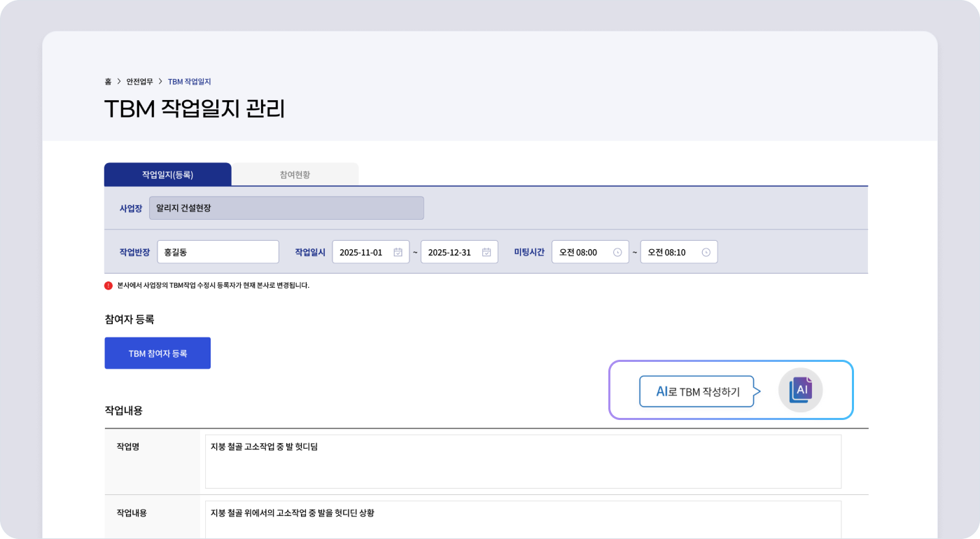Open the 참여현황 tab
980x539 pixels.
295,174
